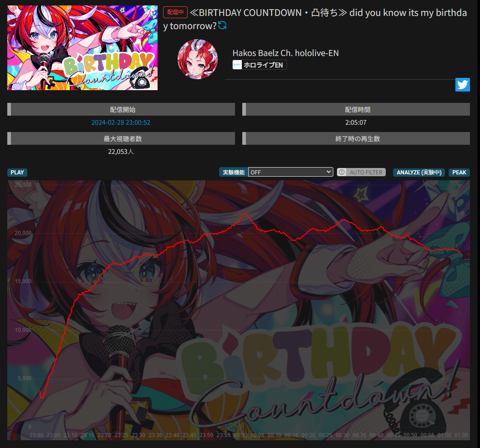Click the 10,000 y-axis label

click(x=23, y=330)
